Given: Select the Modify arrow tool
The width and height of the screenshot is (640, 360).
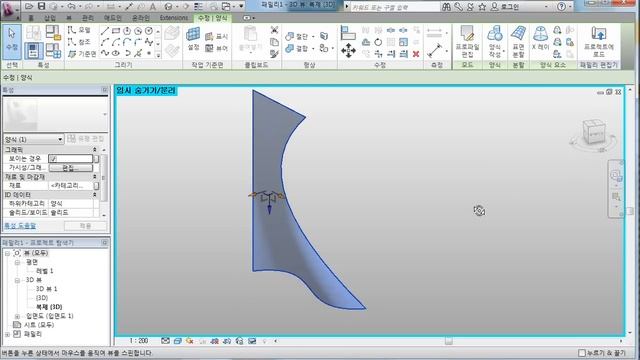Looking at the screenshot, I should [x=11, y=42].
